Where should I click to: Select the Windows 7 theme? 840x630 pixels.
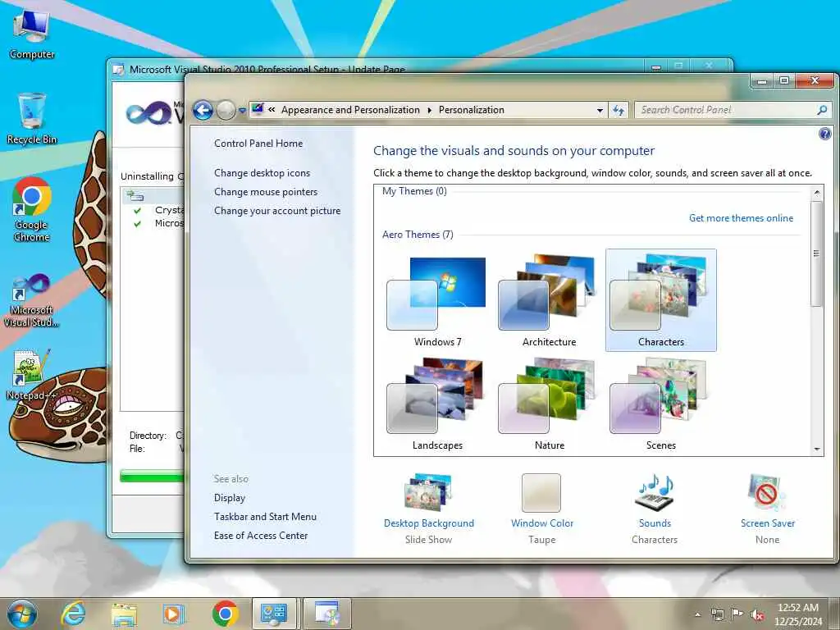point(437,301)
